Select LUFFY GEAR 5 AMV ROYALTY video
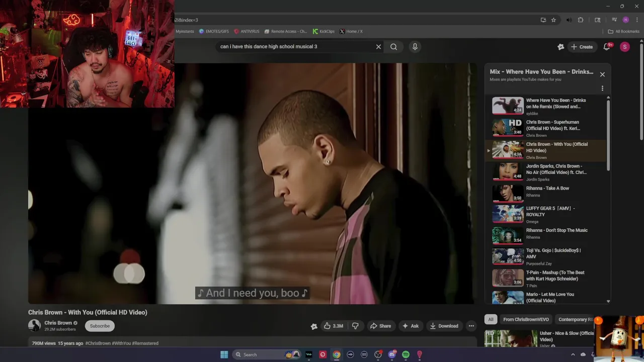This screenshot has height=362, width=644. pos(546,214)
